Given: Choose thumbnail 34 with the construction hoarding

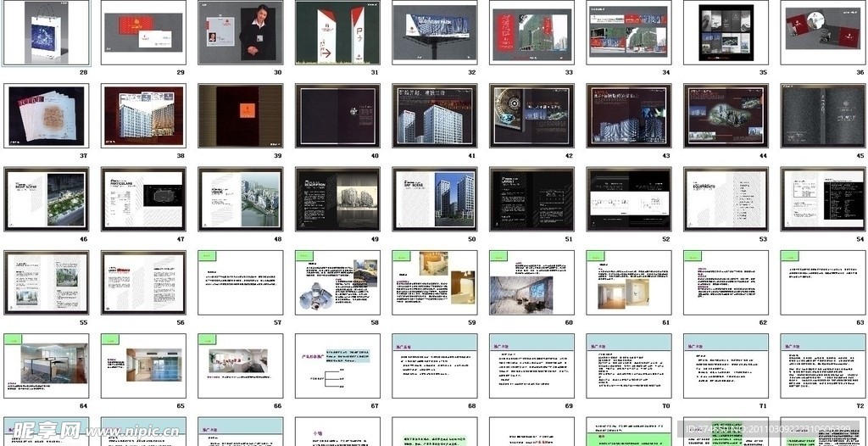Looking at the screenshot, I should [x=629, y=32].
